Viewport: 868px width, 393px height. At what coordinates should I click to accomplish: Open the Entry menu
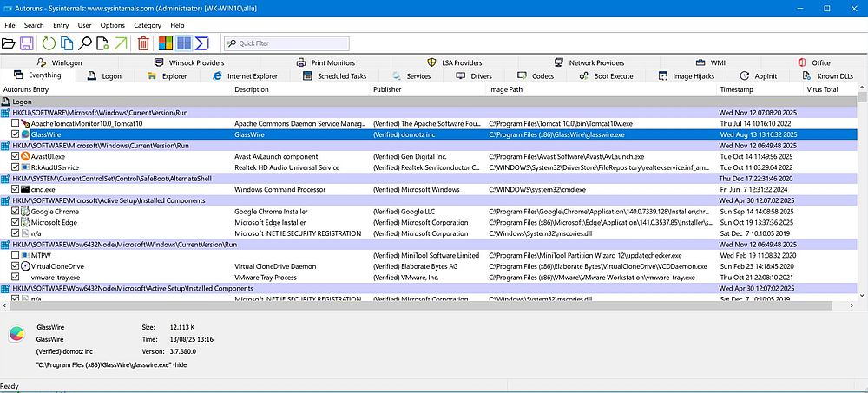61,25
